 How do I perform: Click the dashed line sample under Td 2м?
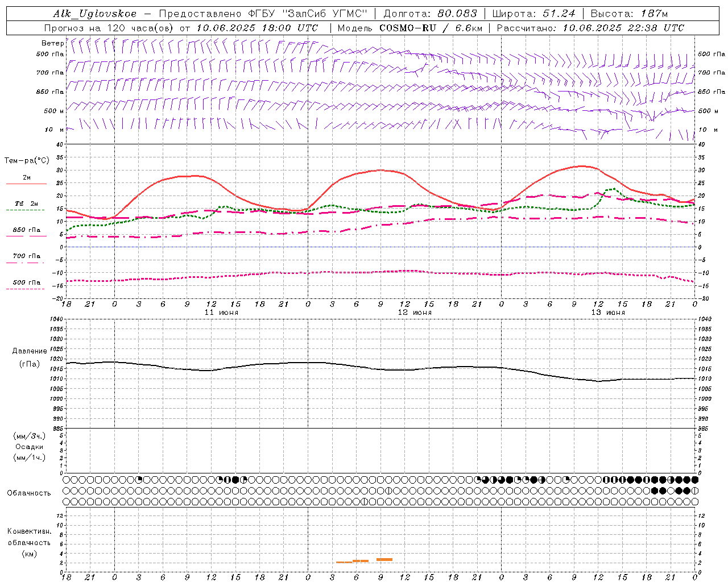click(26, 210)
